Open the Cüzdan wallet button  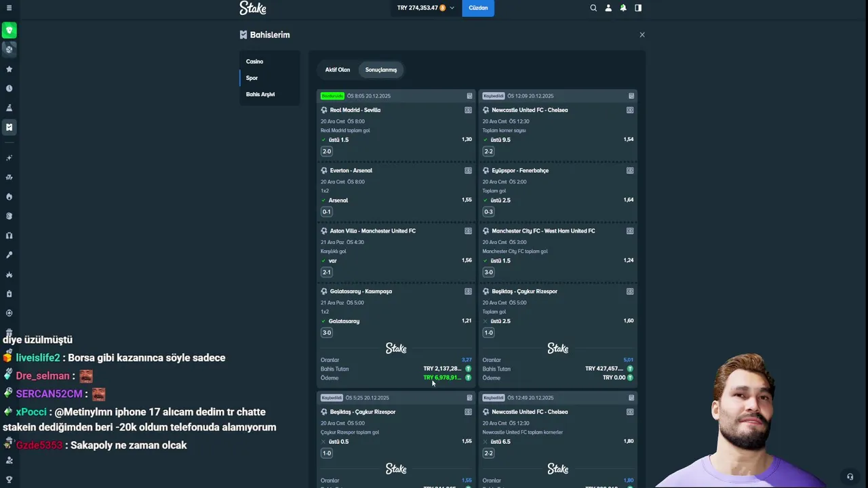(478, 8)
